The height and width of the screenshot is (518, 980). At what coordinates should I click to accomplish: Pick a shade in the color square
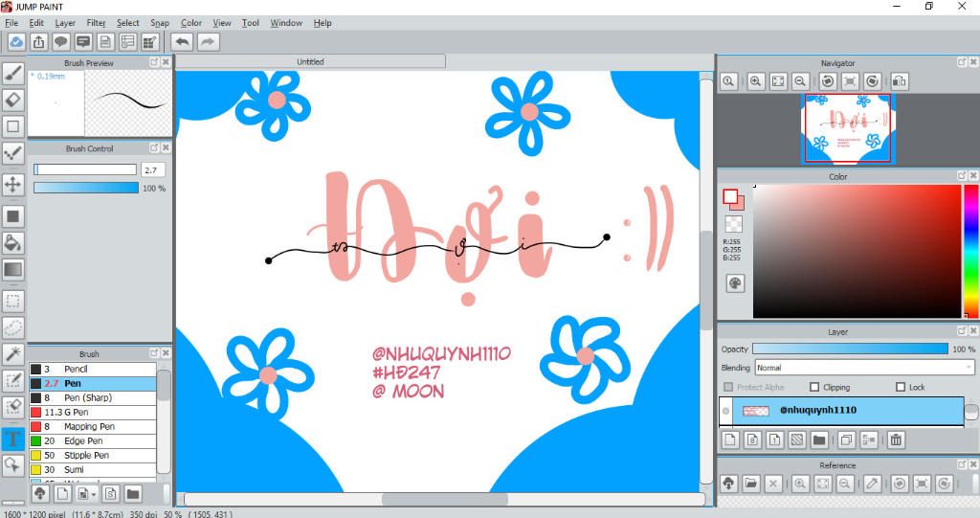point(857,251)
